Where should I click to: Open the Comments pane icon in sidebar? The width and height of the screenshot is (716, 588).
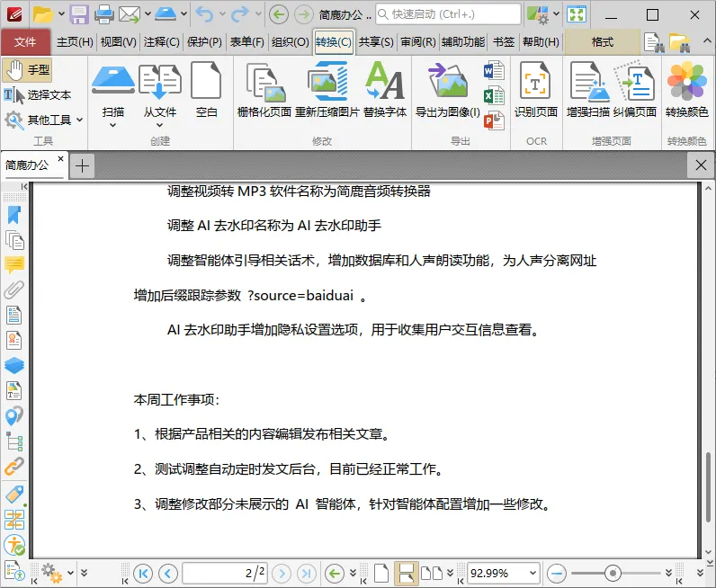click(x=14, y=265)
